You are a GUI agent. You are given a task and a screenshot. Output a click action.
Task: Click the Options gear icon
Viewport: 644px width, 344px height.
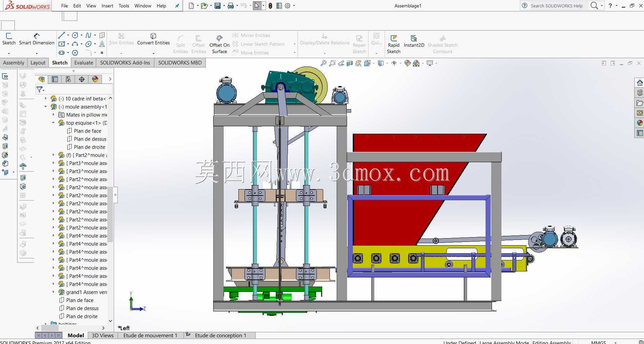288,6
